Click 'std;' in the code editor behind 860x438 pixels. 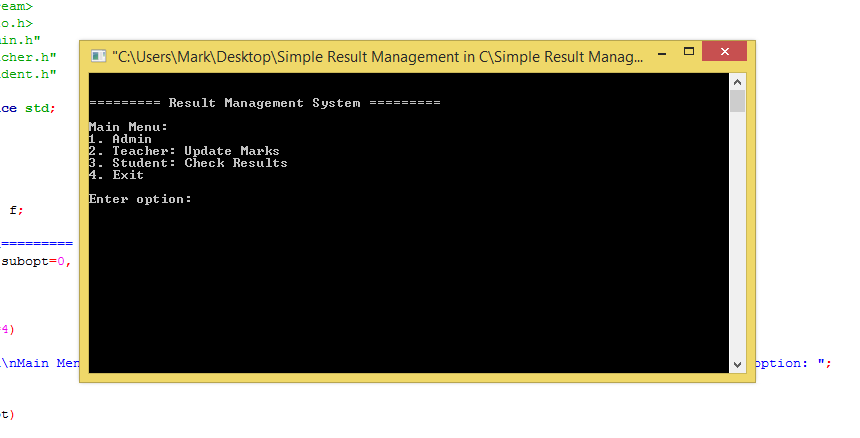pos(40,109)
